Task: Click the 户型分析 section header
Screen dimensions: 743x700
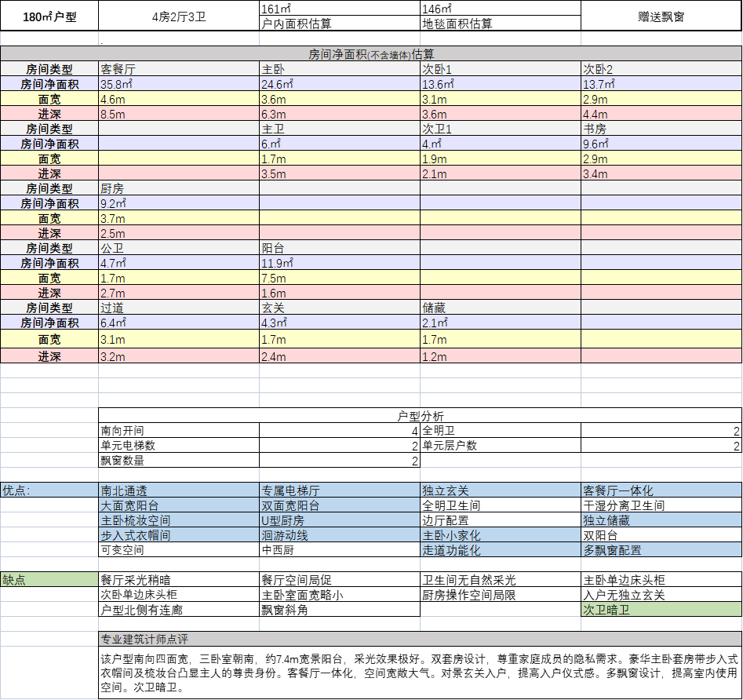Action: [x=420, y=416]
